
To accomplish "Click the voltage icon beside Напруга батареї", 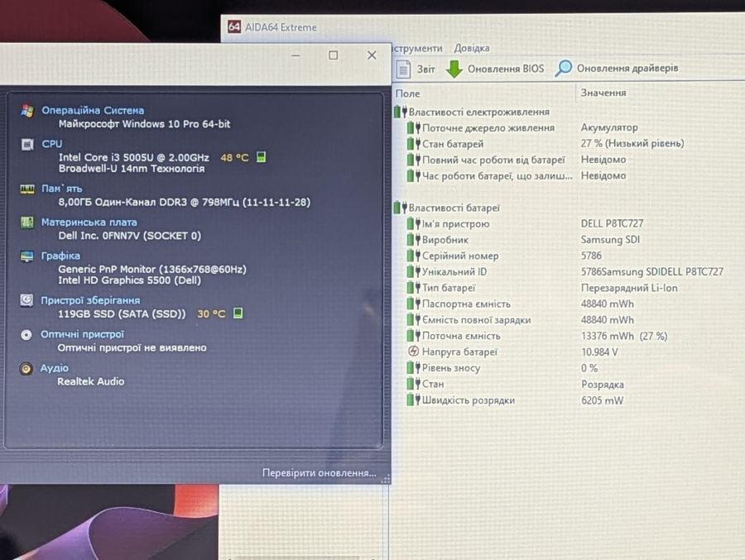I will click(413, 352).
